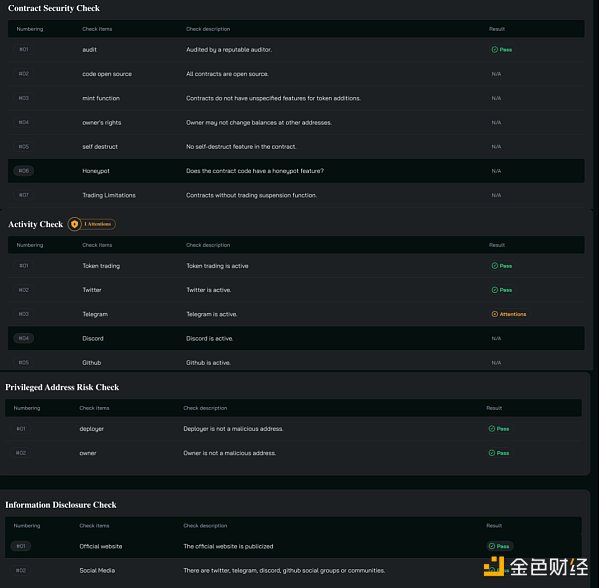The height and width of the screenshot is (588, 600).
Task: Click the #06 number badge for Honeypot
Action: [24, 171]
